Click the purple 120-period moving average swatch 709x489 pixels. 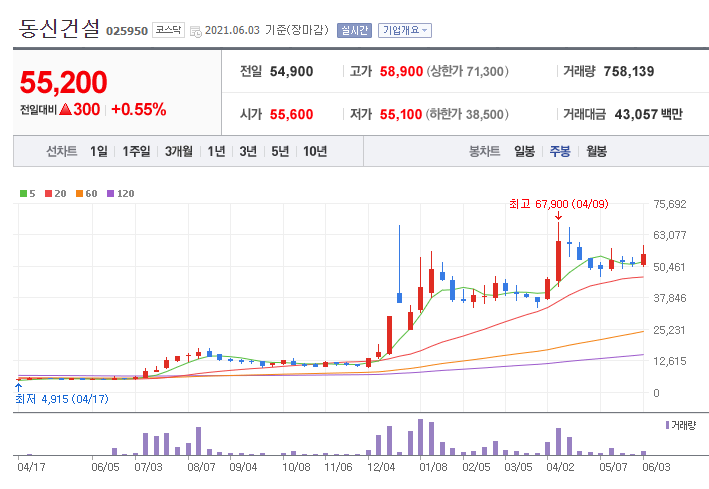110,194
